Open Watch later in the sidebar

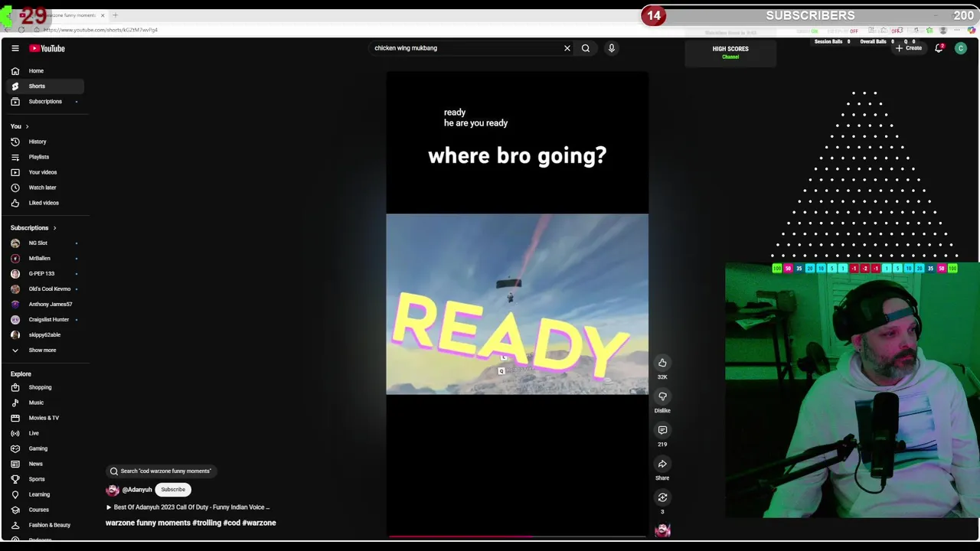click(x=46, y=187)
